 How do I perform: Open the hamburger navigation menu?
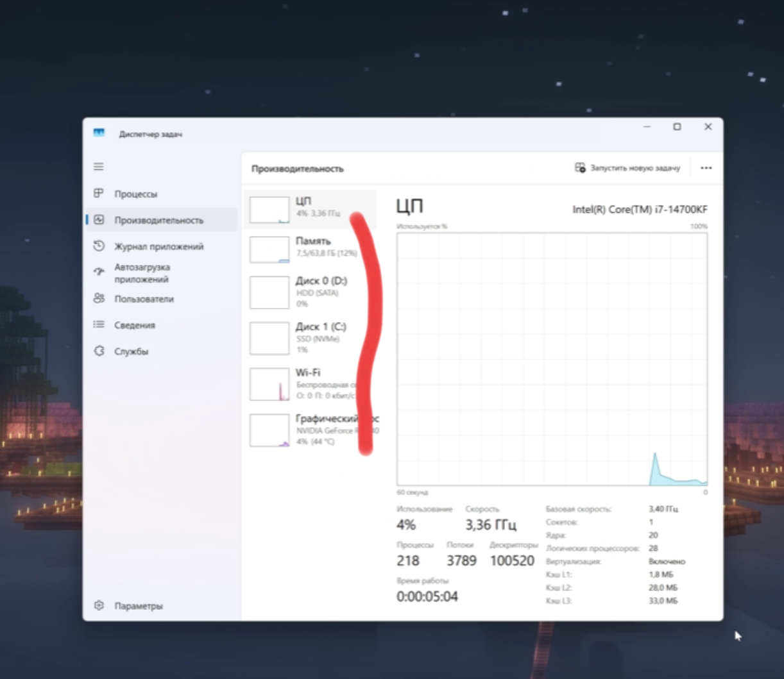pyautogui.click(x=99, y=167)
